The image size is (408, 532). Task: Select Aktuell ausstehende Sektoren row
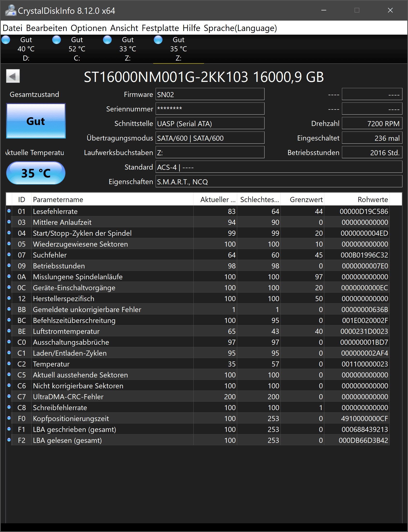(x=198, y=375)
